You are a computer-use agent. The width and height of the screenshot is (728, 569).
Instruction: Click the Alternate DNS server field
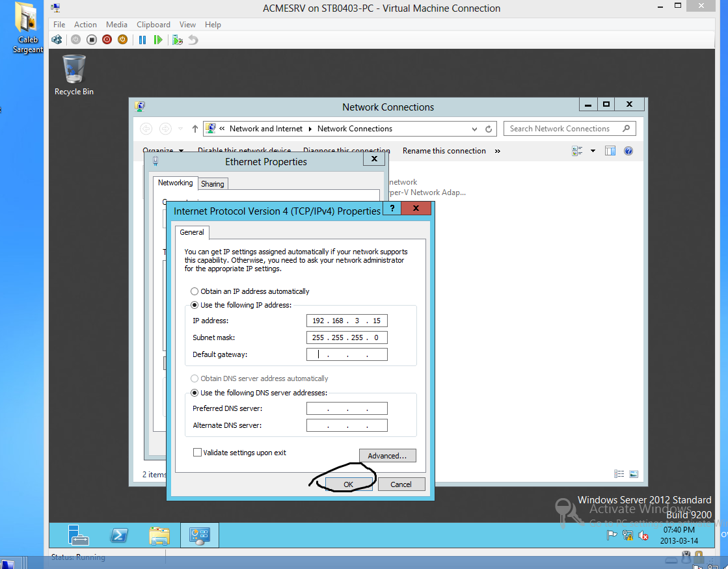click(x=347, y=425)
